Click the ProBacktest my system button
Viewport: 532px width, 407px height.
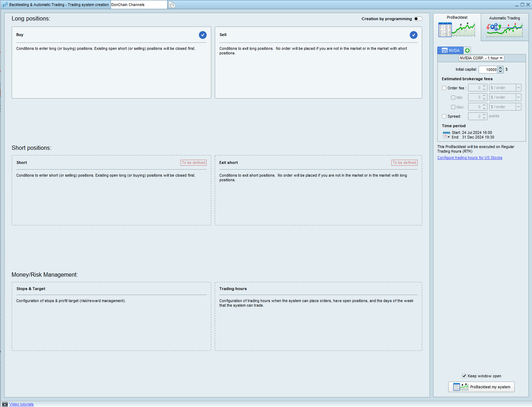[x=481, y=387]
